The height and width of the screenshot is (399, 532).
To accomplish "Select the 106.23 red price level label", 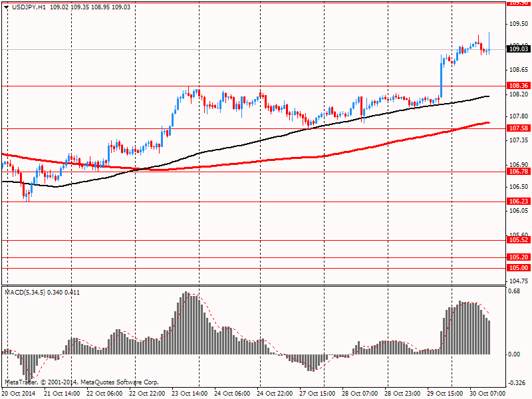I will pos(518,201).
